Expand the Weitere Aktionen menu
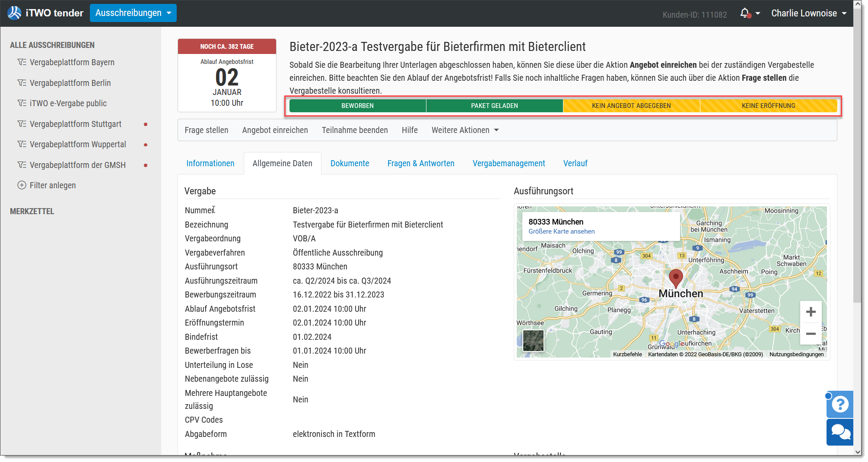This screenshot has width=868, height=462. (465, 130)
